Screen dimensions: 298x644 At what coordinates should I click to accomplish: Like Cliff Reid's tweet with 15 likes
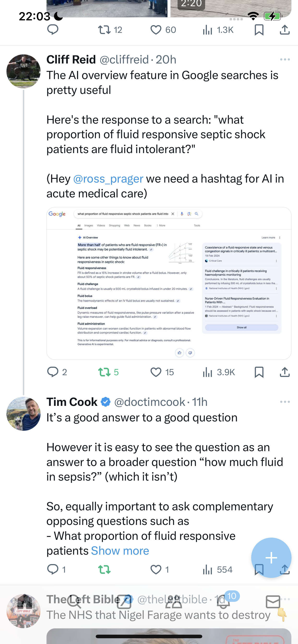click(x=156, y=372)
